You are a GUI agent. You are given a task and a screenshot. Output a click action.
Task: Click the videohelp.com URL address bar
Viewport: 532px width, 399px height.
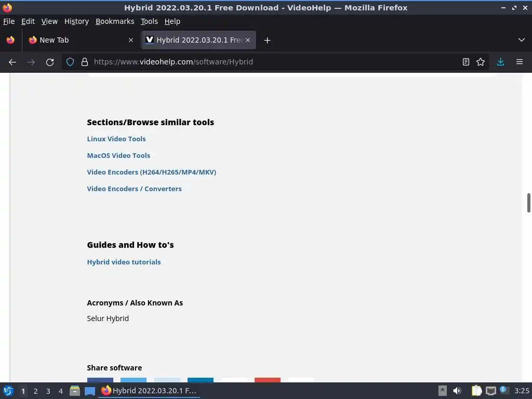275,62
